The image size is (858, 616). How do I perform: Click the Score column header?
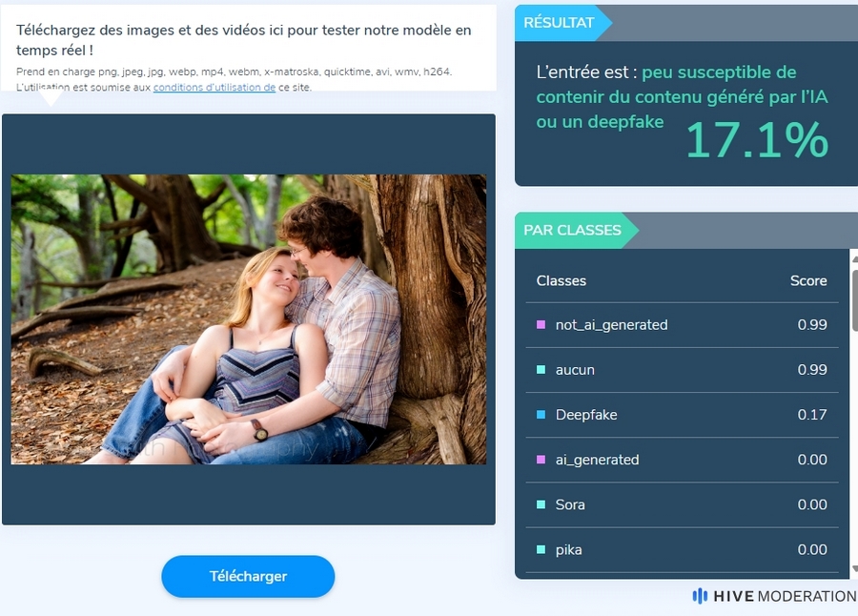[x=808, y=281]
